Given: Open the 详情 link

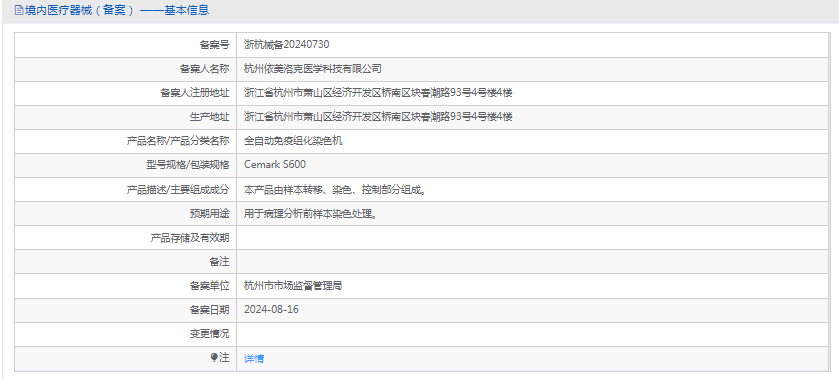Looking at the screenshot, I should [254, 359].
